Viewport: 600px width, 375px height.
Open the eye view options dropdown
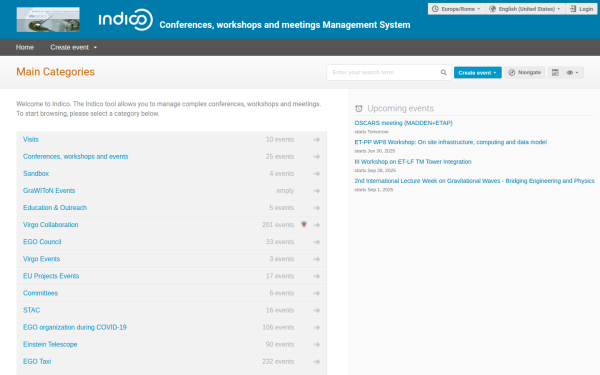click(573, 72)
